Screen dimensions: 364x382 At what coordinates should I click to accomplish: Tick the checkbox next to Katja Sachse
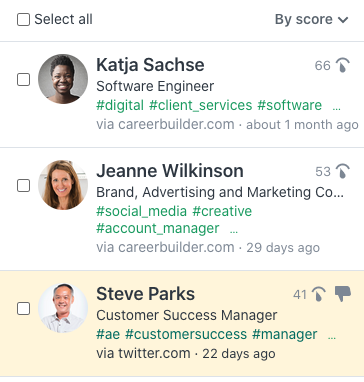tap(23, 79)
